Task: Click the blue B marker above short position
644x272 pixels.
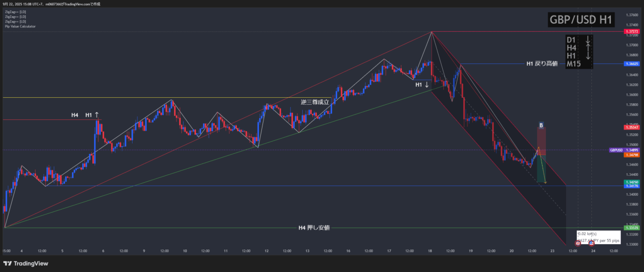Action: coord(541,125)
